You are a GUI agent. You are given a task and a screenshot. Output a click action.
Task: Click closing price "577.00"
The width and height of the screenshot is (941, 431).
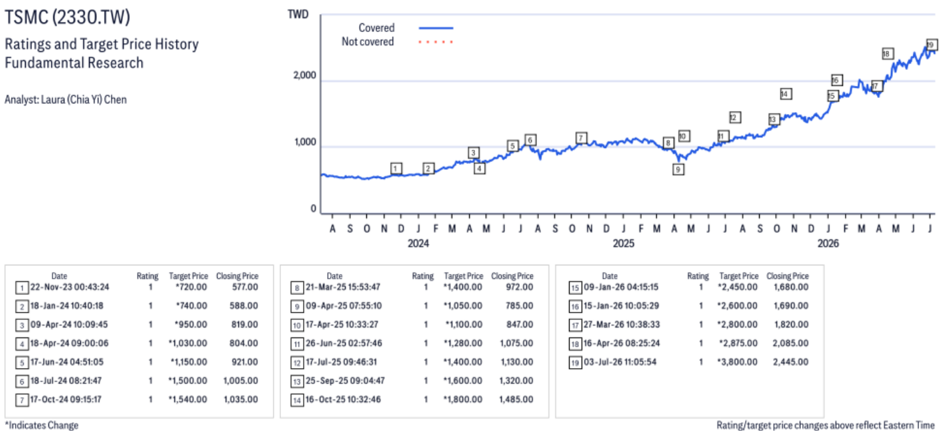coord(246,288)
